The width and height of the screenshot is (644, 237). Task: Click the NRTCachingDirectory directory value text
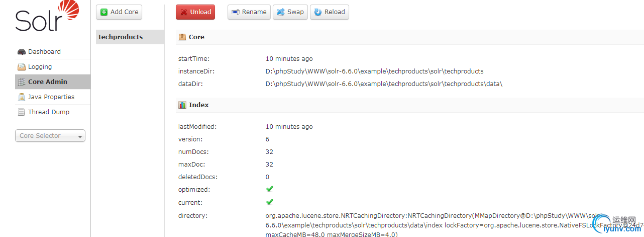pyautogui.click(x=455, y=225)
